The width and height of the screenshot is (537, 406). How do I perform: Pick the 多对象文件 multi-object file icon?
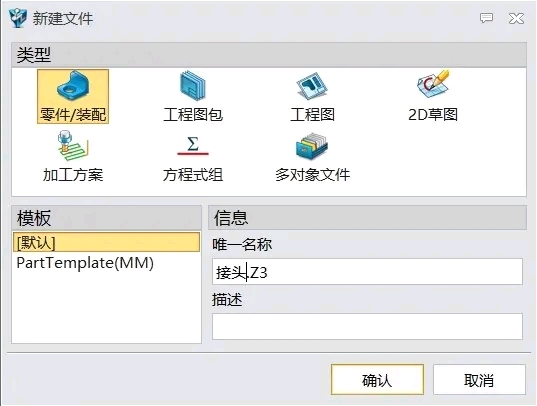[312, 146]
